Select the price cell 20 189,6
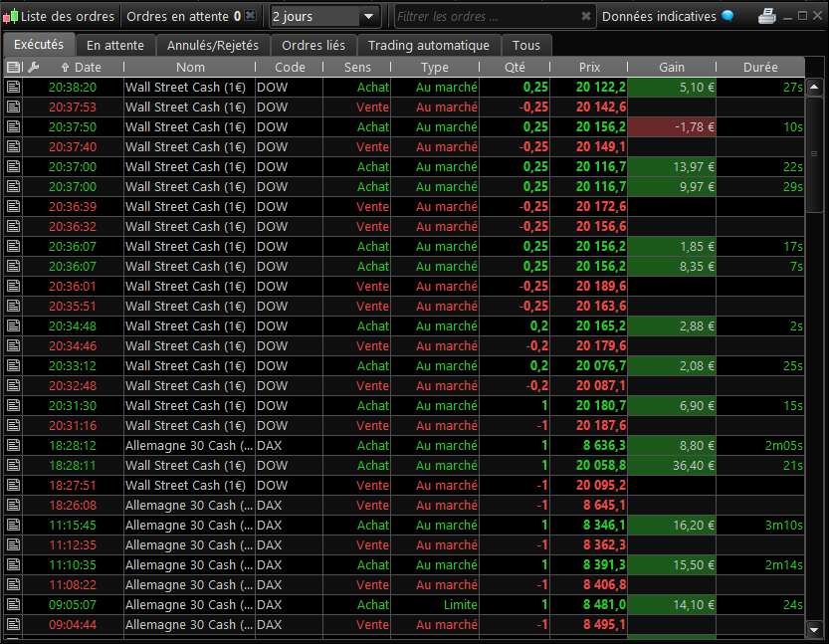This screenshot has height=644, width=829. pos(589,287)
